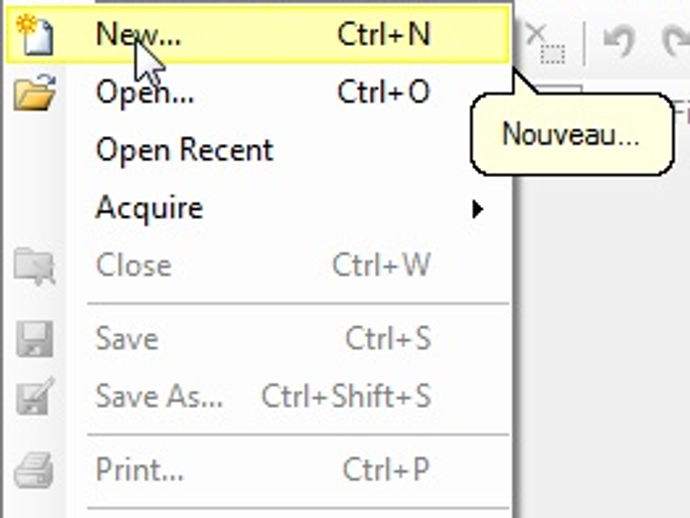Select the Open... menu entry
This screenshot has width=690, height=518.
258,92
